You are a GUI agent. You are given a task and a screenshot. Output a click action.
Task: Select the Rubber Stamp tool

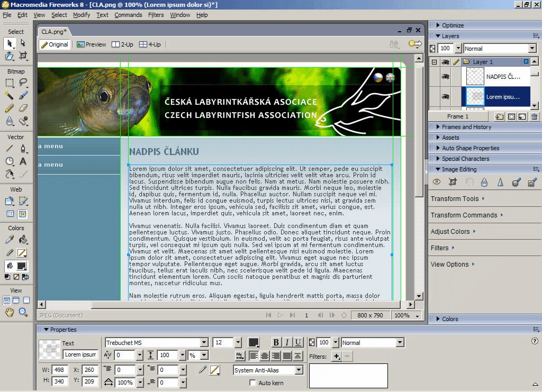pyautogui.click(x=23, y=121)
